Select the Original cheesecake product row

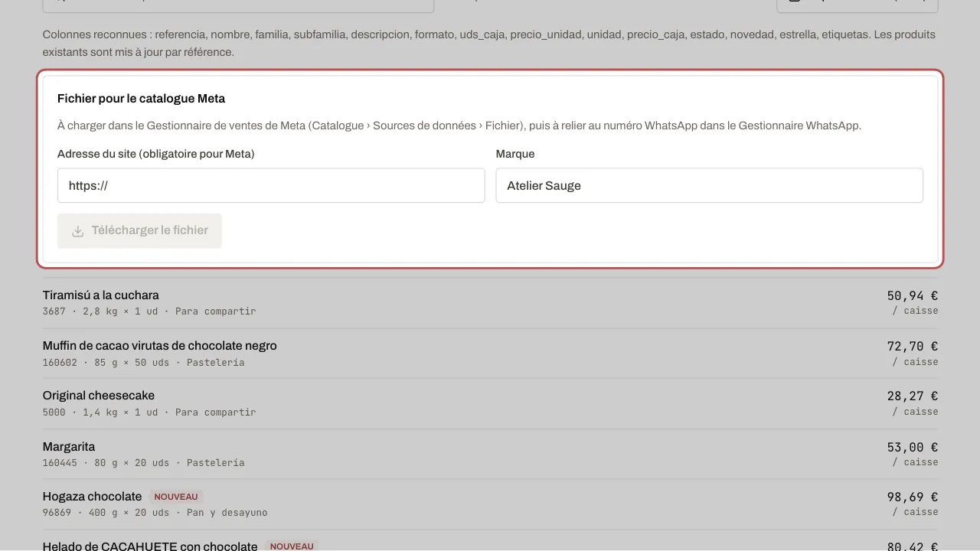click(490, 403)
